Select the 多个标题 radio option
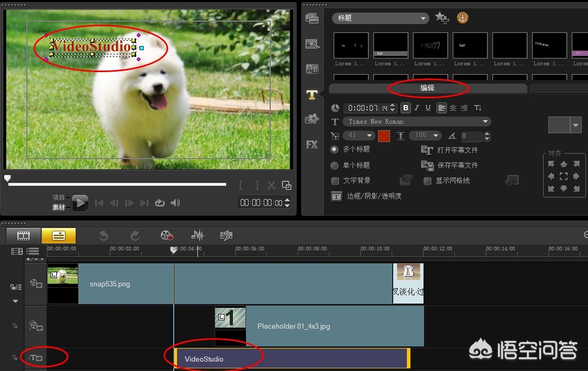The height and width of the screenshot is (371, 588). click(x=335, y=149)
